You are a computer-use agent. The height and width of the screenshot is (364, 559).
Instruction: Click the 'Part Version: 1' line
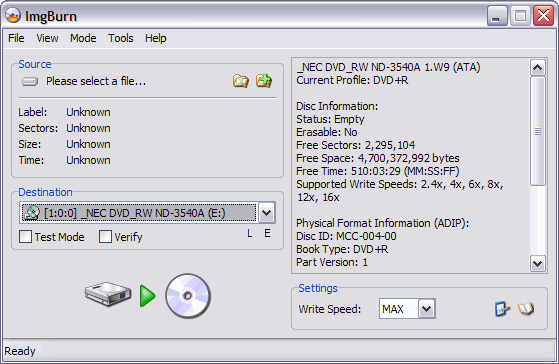[332, 262]
